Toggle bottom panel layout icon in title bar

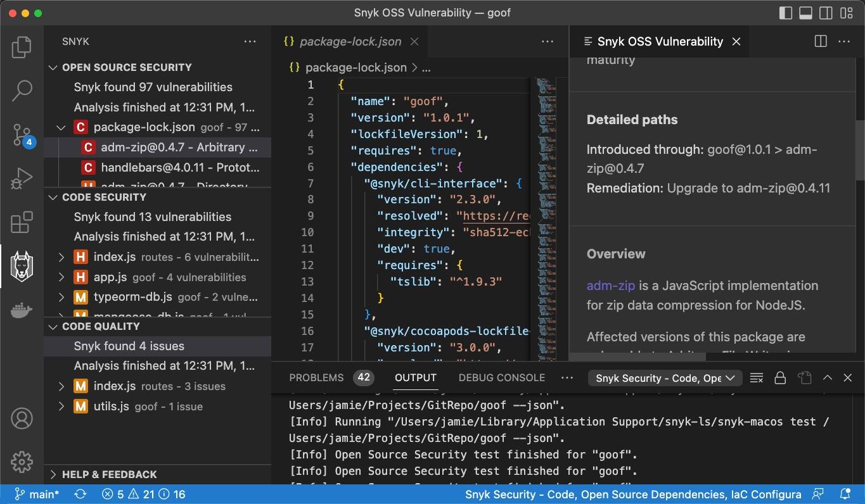806,13
